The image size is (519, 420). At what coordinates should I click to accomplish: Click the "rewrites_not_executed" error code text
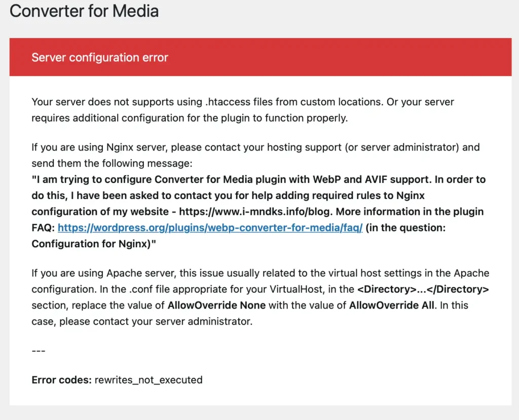point(149,379)
